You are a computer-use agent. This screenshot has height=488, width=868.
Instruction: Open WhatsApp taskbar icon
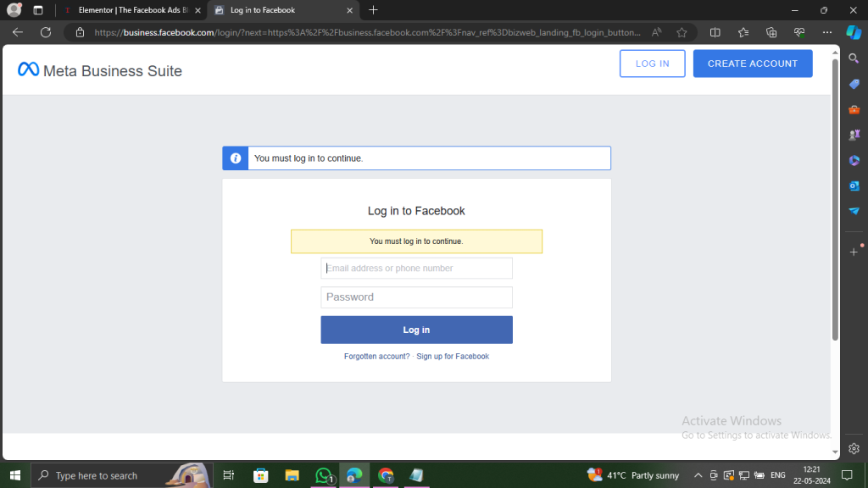324,475
